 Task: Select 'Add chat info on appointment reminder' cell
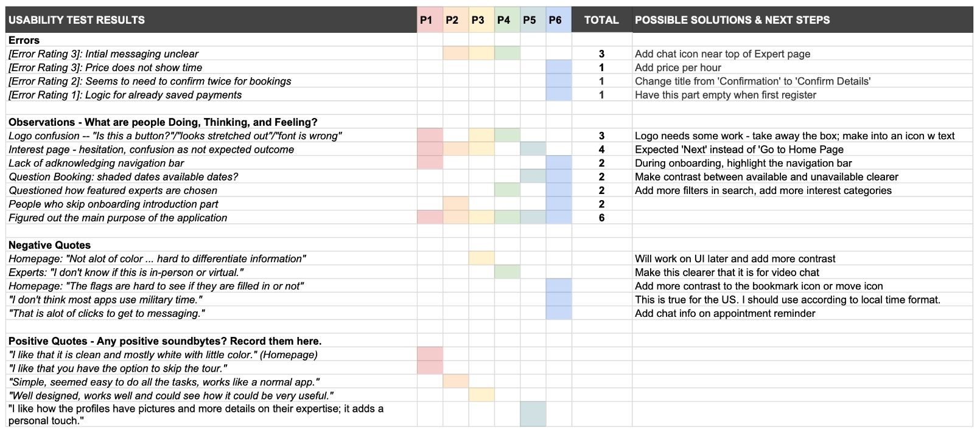coord(724,313)
